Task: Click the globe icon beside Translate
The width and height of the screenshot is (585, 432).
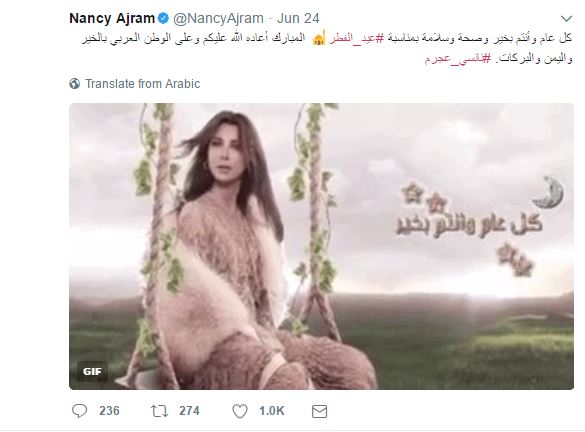Action: [75, 84]
